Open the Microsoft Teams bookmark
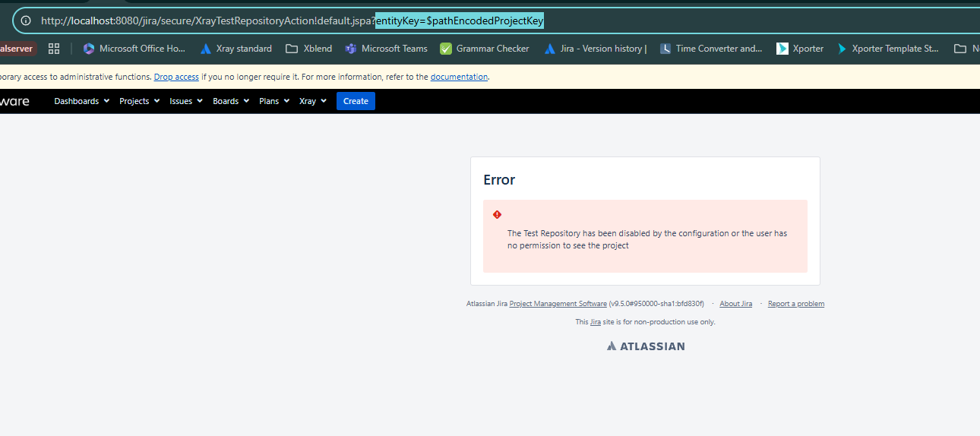Screen dimensions: 980x436 [x=386, y=49]
